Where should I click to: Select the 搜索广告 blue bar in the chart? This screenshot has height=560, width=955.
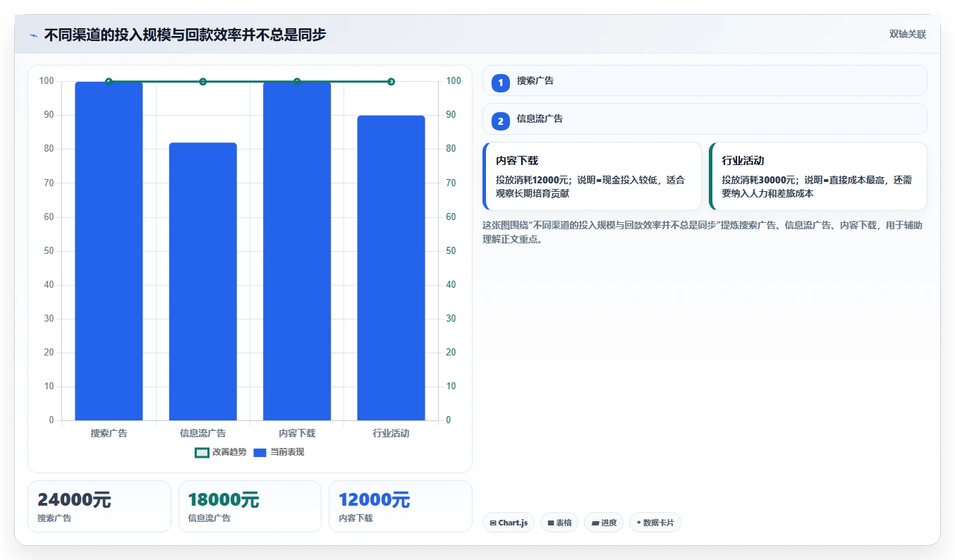pos(109,251)
